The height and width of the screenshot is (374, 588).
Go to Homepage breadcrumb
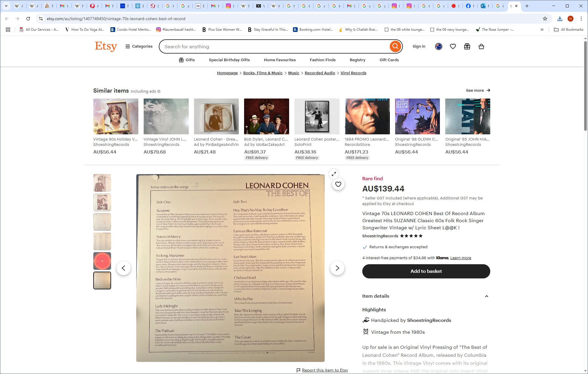pyautogui.click(x=227, y=73)
